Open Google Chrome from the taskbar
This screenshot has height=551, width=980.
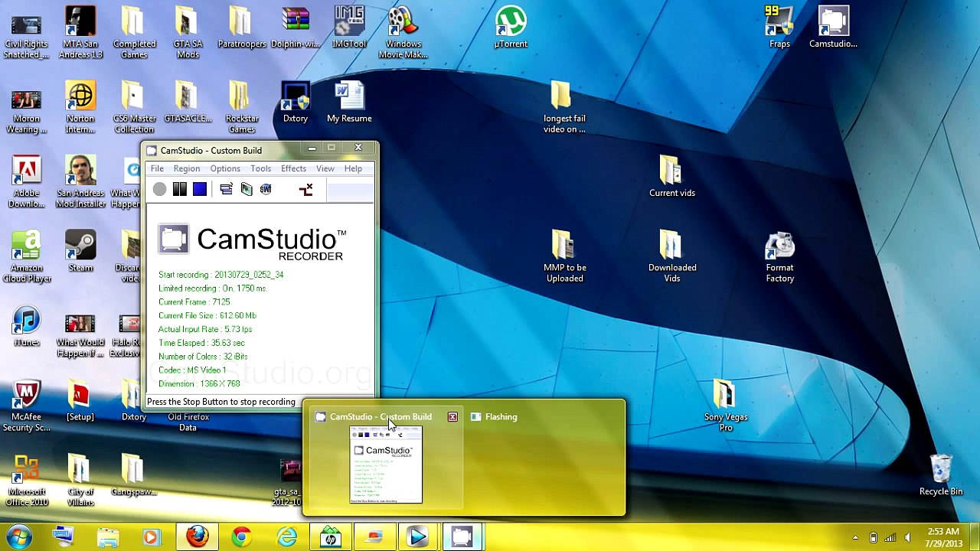click(241, 537)
